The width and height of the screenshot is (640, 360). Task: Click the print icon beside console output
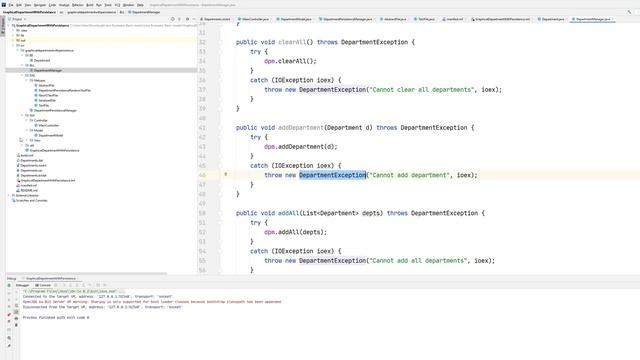tap(16, 318)
